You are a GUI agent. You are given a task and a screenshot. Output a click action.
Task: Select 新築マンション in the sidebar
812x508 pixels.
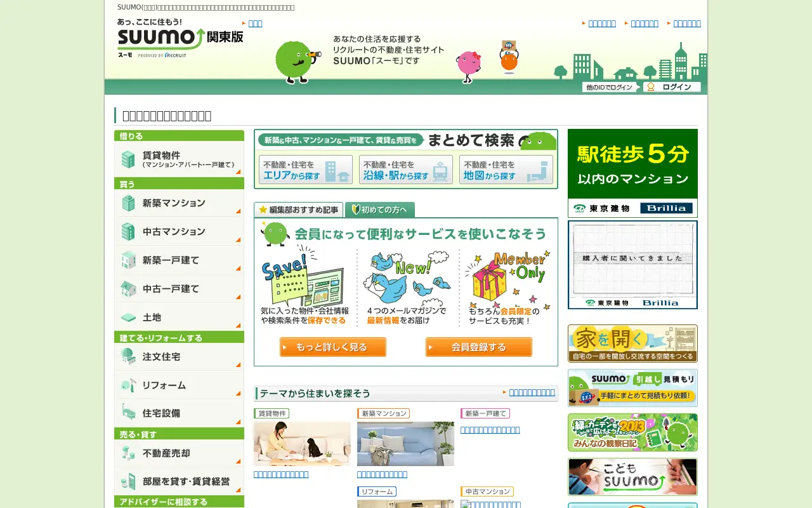pyautogui.click(x=179, y=203)
